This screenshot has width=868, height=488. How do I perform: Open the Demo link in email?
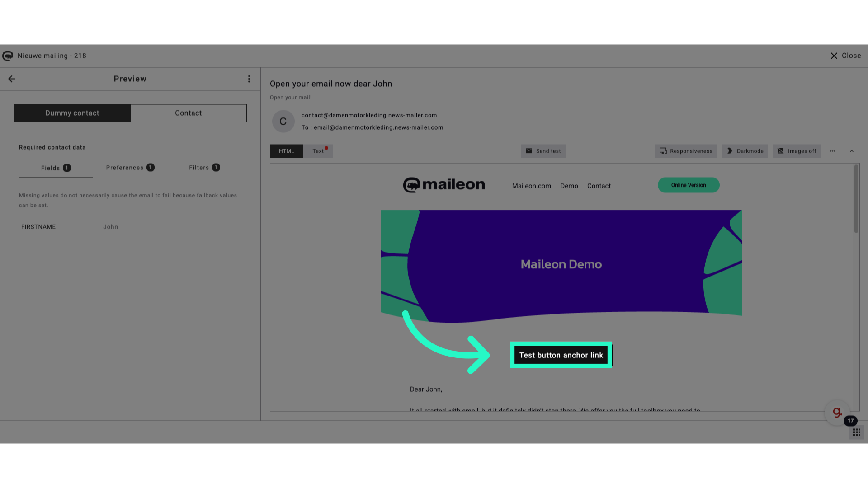(569, 186)
